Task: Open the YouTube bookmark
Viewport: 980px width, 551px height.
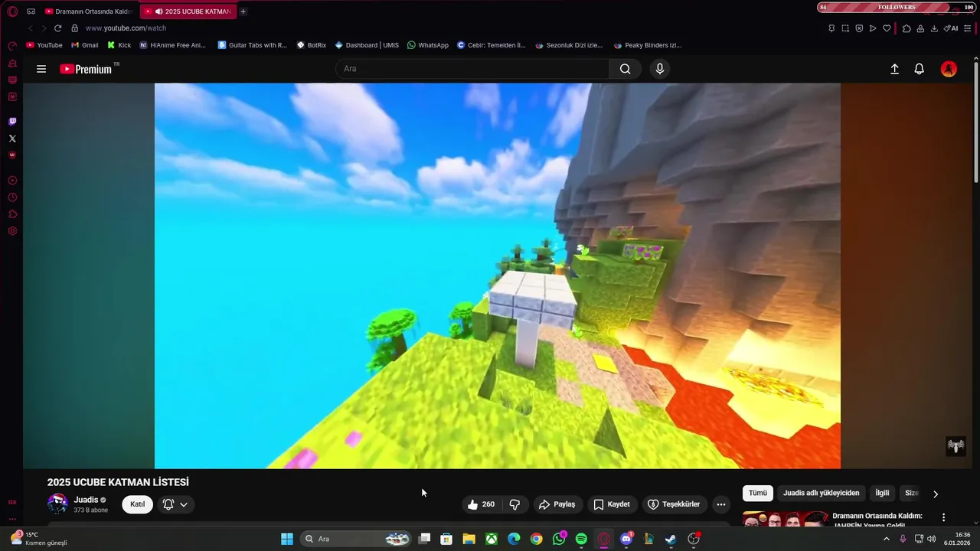Action: coord(44,45)
